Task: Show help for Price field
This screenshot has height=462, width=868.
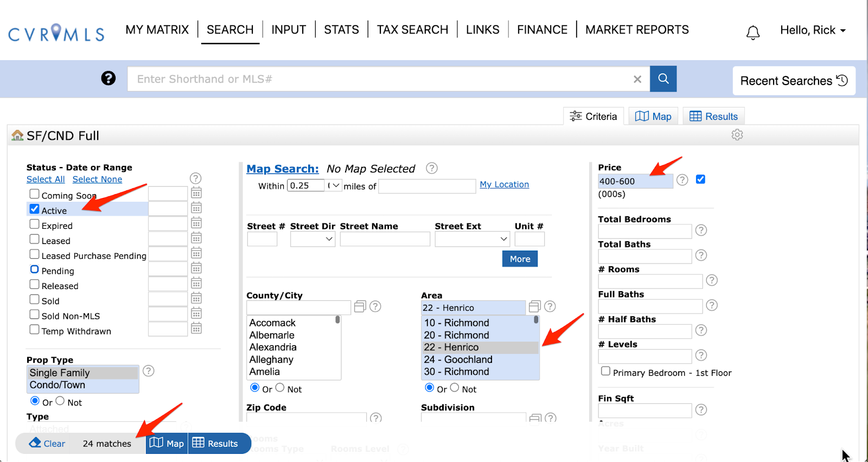Action: click(x=682, y=179)
